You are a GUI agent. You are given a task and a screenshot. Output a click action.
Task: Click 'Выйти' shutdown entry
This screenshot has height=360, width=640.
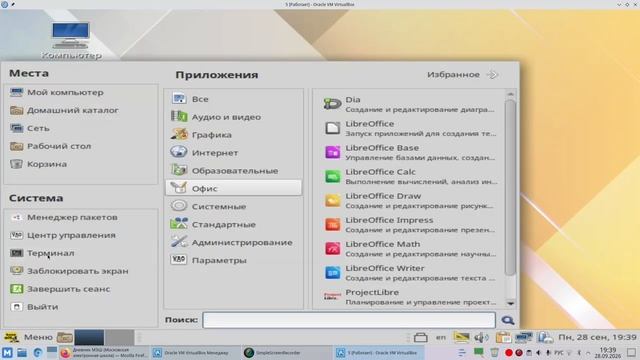[x=81, y=307]
